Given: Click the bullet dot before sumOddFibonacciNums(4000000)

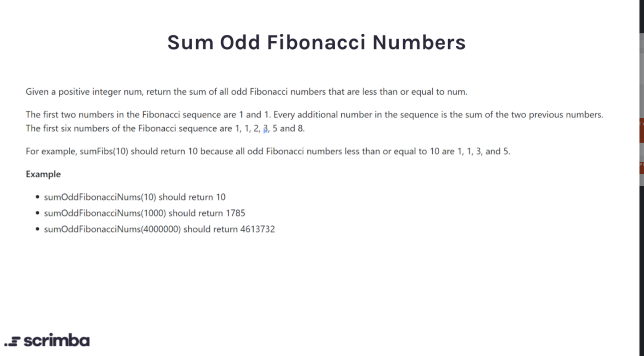Looking at the screenshot, I should (37, 229).
